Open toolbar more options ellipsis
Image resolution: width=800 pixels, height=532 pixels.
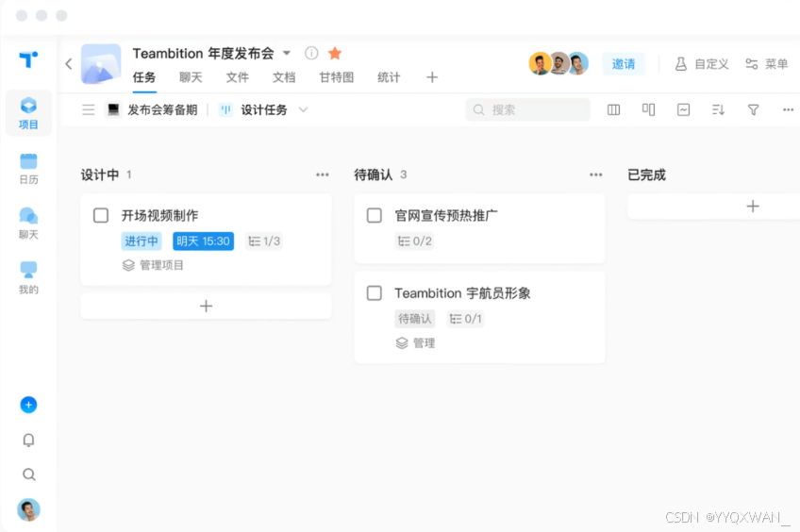[789, 109]
